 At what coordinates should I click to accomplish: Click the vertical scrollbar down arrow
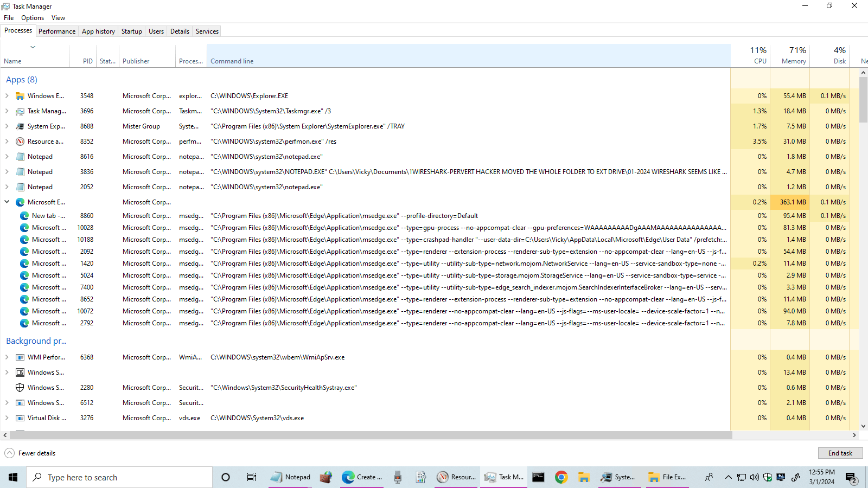click(x=864, y=426)
